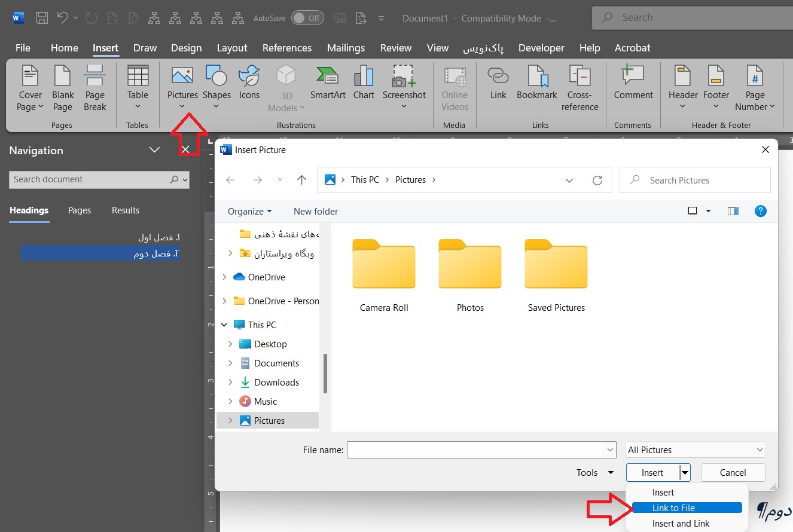Open the Icons gallery button
The width and height of the screenshot is (793, 532).
249,83
